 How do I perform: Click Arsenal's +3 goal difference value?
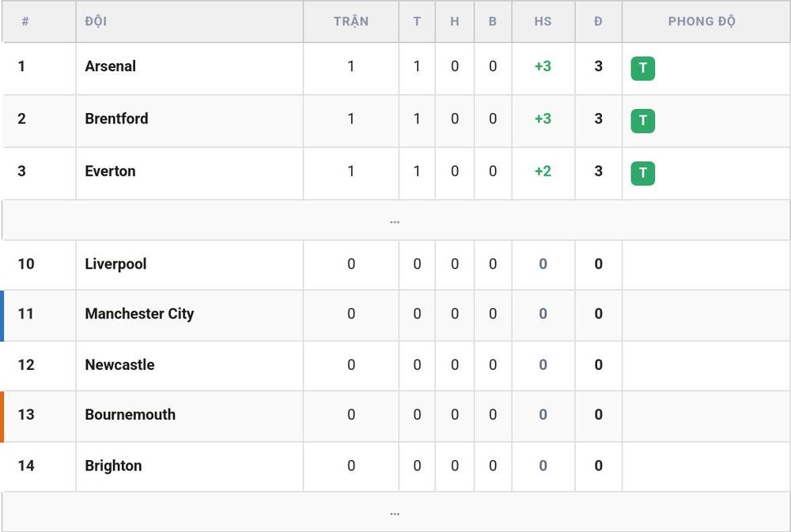pyautogui.click(x=543, y=66)
